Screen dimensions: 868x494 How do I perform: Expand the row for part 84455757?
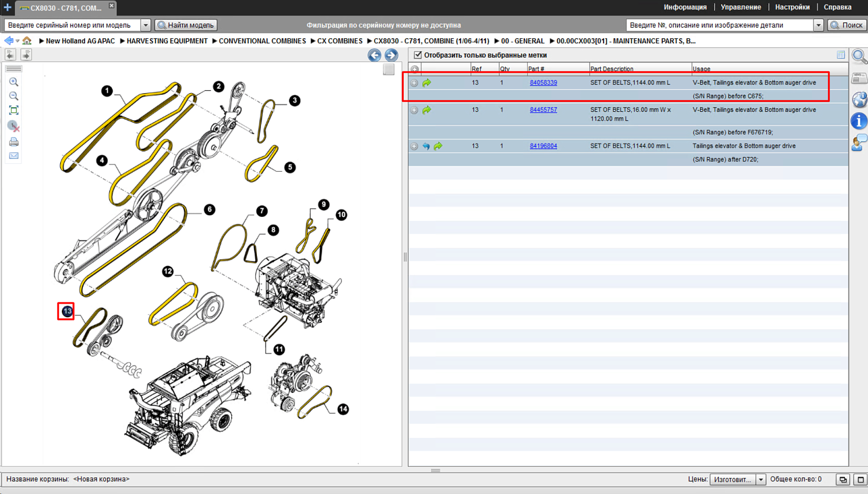[x=414, y=110]
